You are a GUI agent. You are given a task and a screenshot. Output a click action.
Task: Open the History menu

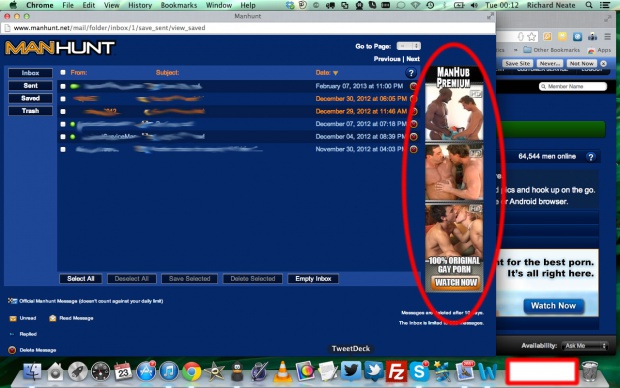[x=140, y=5]
